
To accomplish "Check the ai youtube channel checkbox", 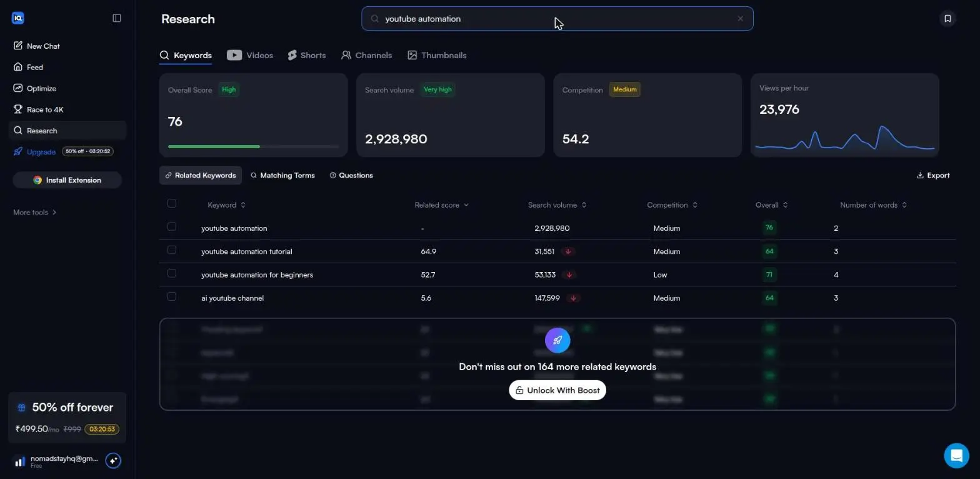I will coord(172,296).
